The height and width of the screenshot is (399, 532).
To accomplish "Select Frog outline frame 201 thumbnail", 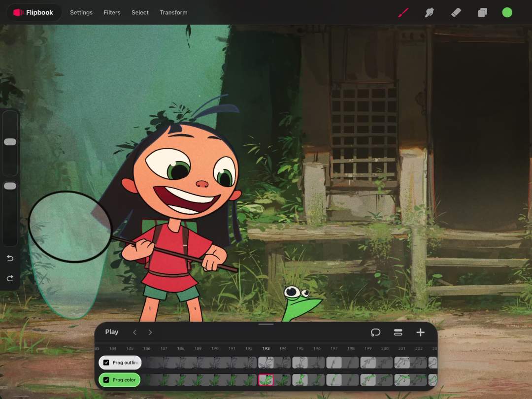I will (x=402, y=363).
